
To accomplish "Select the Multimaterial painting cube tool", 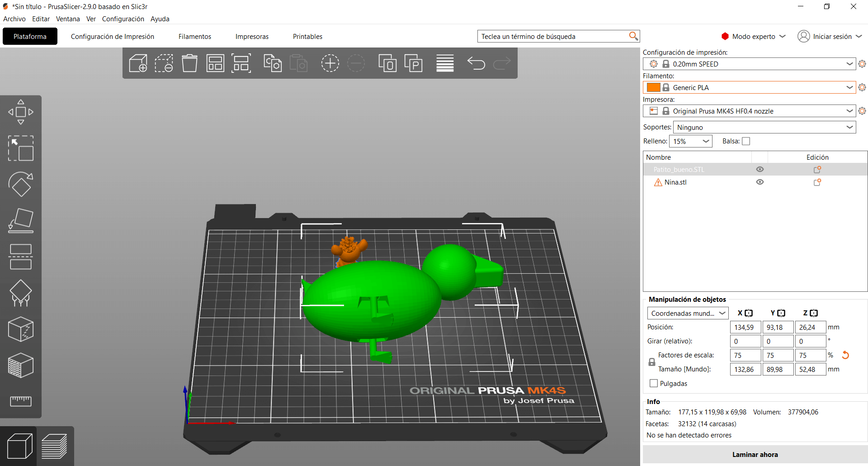I will (x=21, y=365).
